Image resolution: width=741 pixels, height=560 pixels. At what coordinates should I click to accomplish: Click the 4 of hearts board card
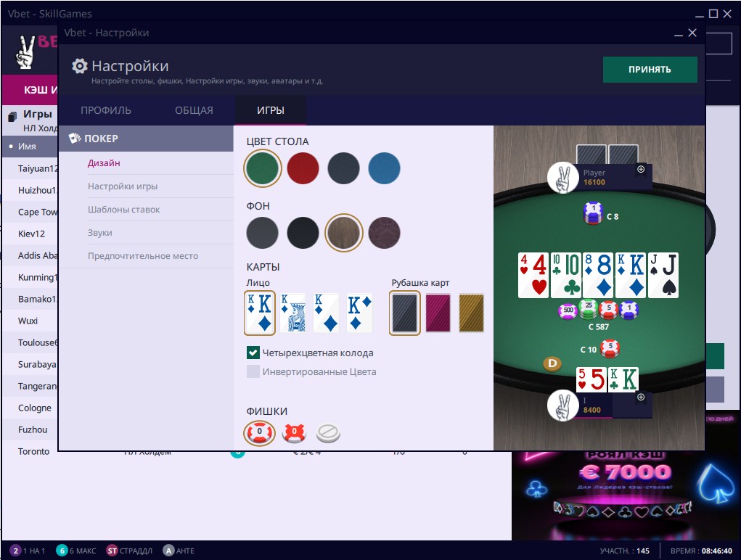(x=533, y=275)
